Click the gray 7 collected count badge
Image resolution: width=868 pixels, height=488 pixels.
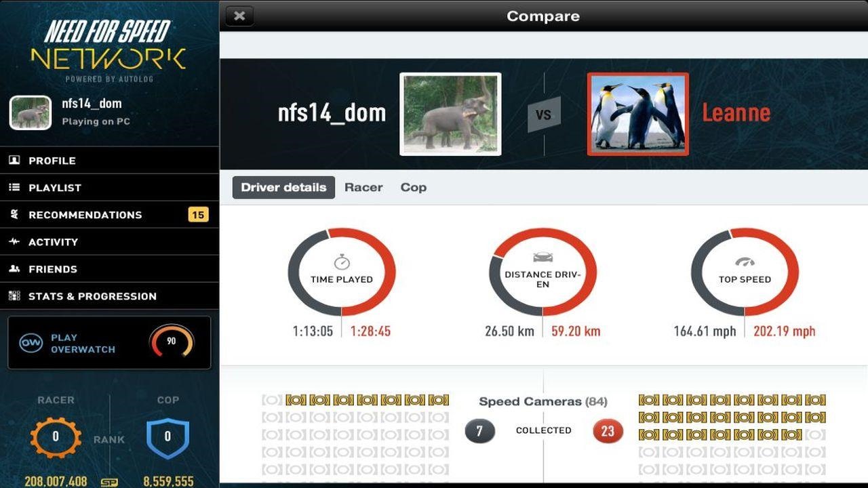coord(479,430)
